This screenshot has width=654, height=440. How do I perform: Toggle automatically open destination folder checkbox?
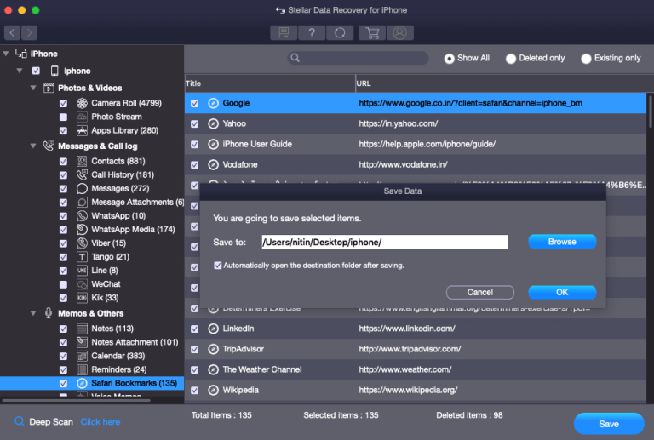(219, 265)
